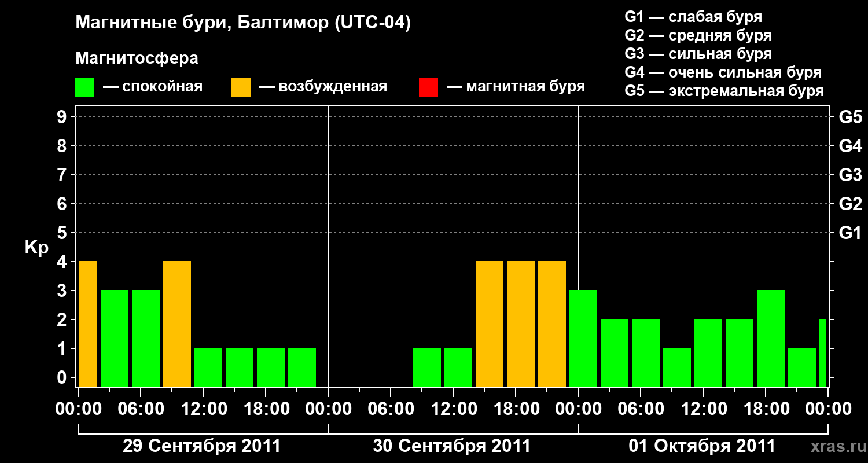The width and height of the screenshot is (868, 463).
Task: Click the '06:00' tick label under 29 September
Action: [x=141, y=409]
